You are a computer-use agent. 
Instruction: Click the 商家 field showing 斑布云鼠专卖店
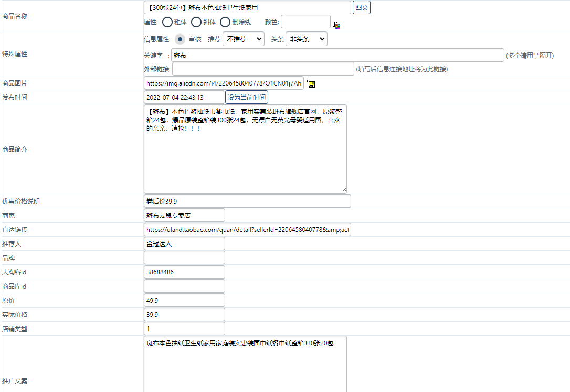pyautogui.click(x=184, y=216)
